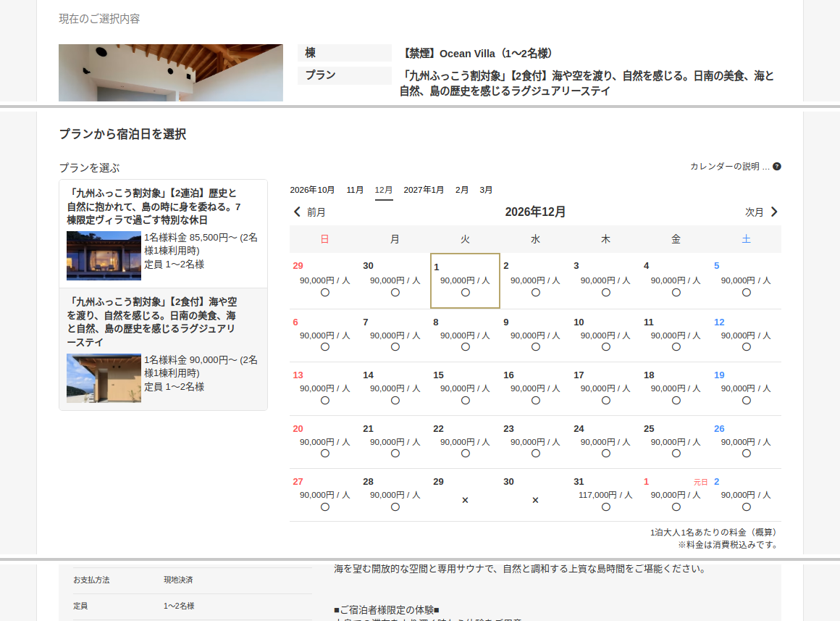Select availability circle for Sunday December 6
This screenshot has width=840, height=621.
(x=324, y=347)
